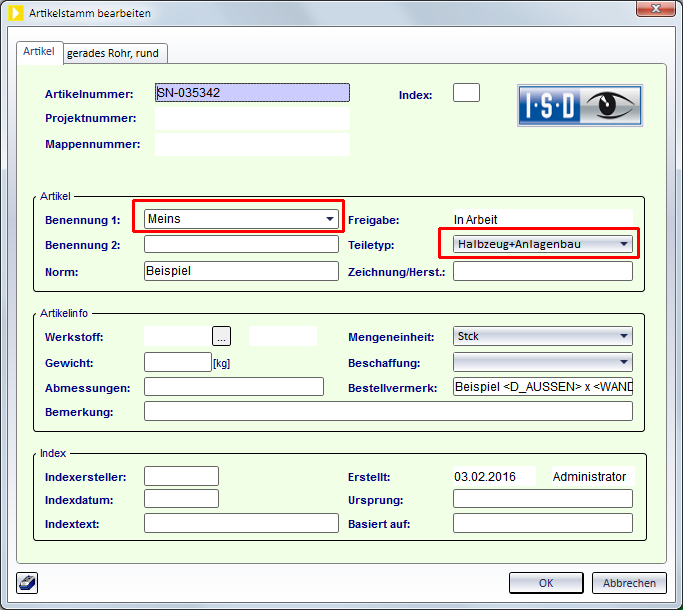Click the Bestellvermerk field
Image resolution: width=683 pixels, height=610 pixels.
(x=543, y=387)
